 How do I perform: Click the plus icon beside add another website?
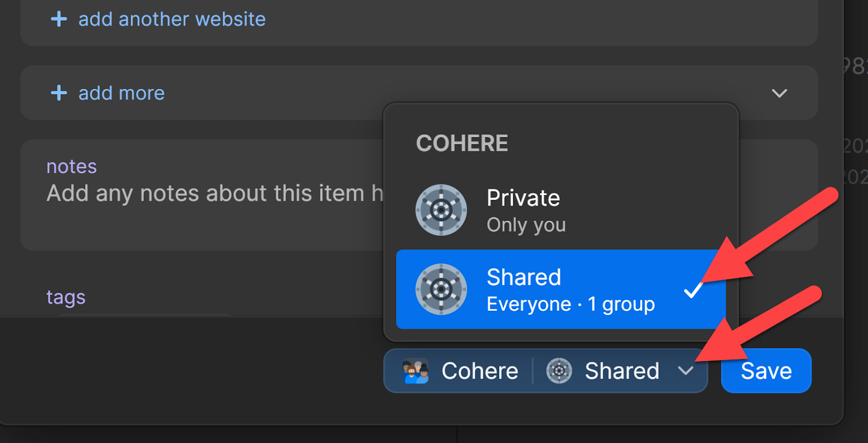[x=59, y=19]
